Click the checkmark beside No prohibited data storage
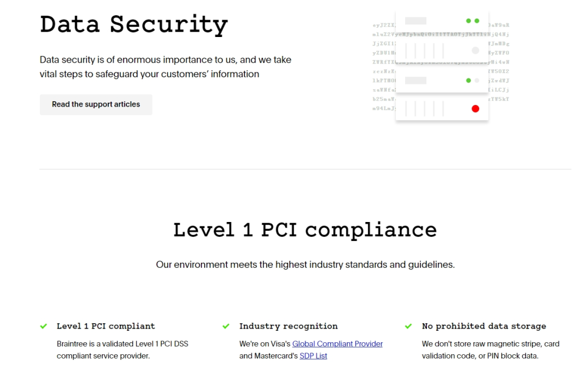Screen dimensions: 588x370 [408, 326]
